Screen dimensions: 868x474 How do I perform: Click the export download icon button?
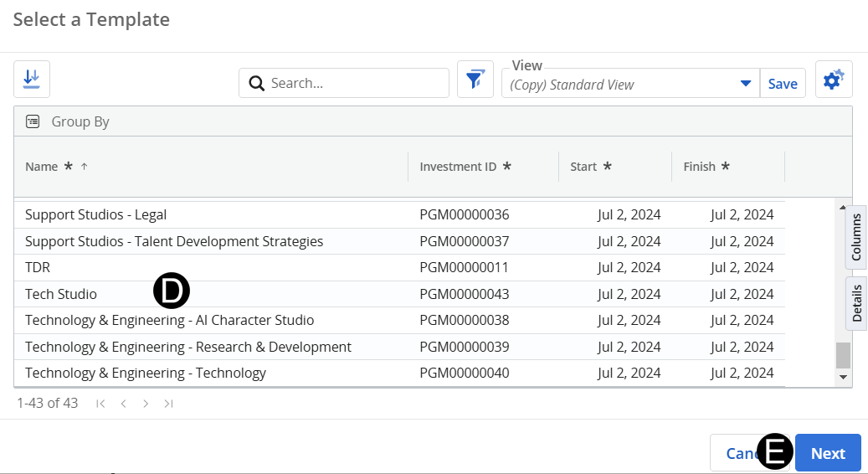click(x=32, y=79)
